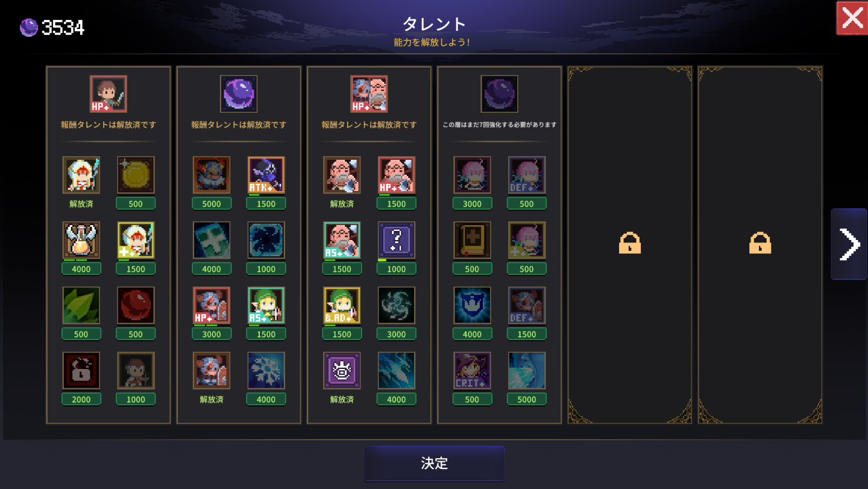
Task: Select the ATK+ dark mage talent
Action: click(x=266, y=175)
